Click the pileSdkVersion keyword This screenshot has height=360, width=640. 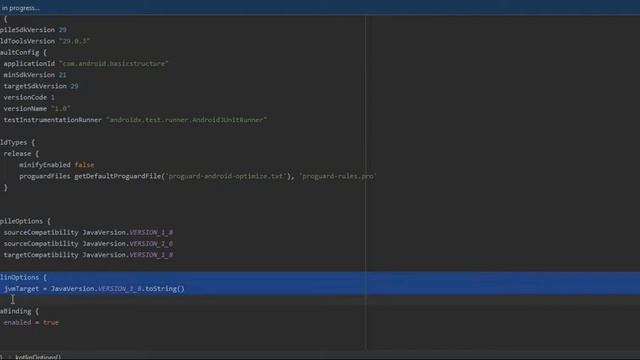(x=27, y=30)
